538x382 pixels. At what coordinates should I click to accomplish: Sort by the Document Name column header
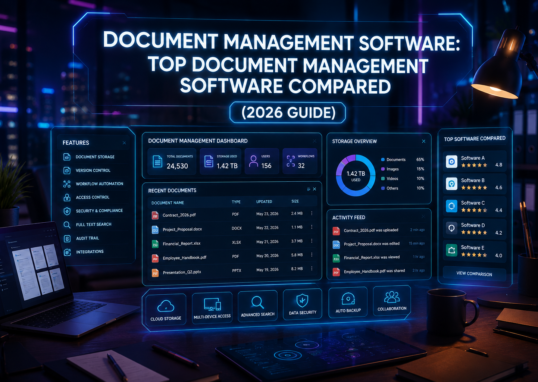click(x=167, y=203)
